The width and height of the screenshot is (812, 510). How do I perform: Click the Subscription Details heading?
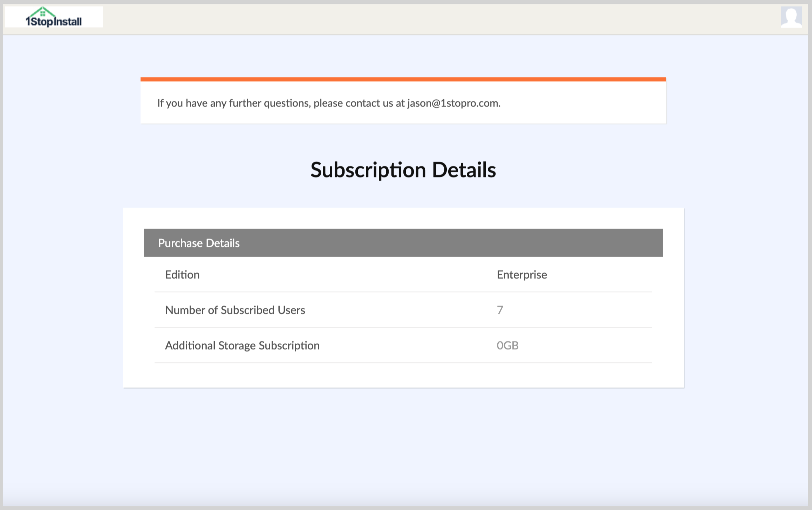(403, 170)
